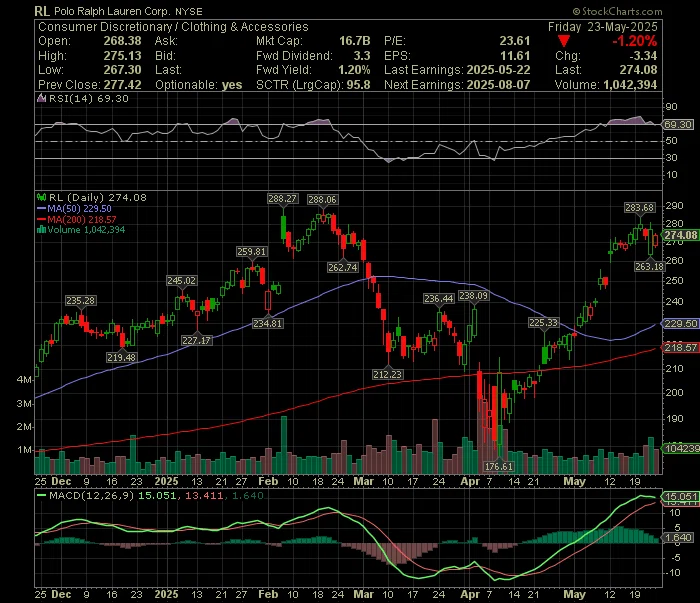Click the 225.33 price label
The image size is (700, 603).
pyautogui.click(x=543, y=322)
